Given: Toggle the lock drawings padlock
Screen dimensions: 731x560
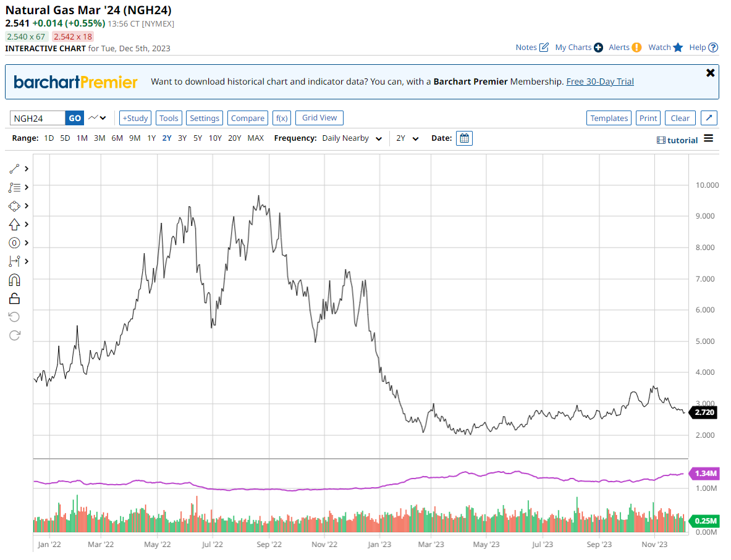Looking at the screenshot, I should (x=14, y=299).
